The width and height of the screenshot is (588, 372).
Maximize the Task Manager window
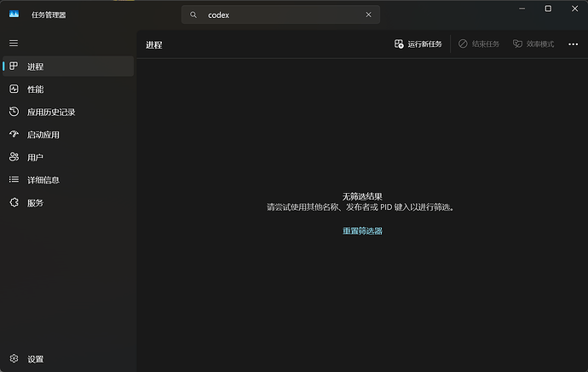548,9
